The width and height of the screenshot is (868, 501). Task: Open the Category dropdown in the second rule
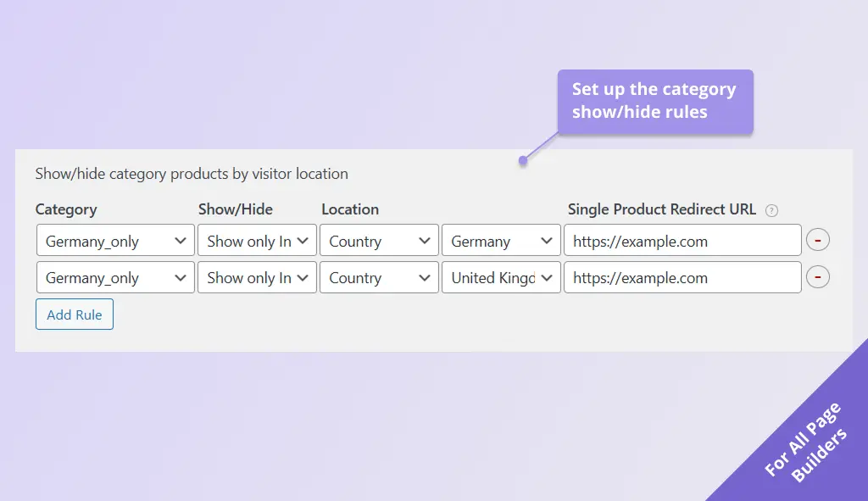115,277
